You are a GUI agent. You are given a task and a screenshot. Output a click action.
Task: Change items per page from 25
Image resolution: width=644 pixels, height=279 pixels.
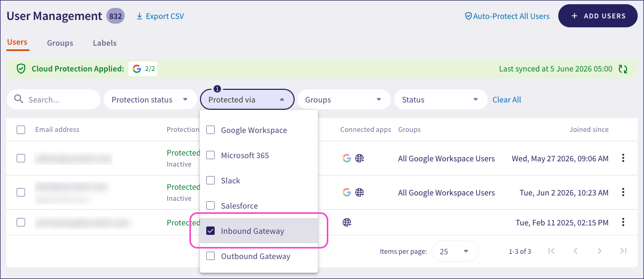click(x=455, y=251)
